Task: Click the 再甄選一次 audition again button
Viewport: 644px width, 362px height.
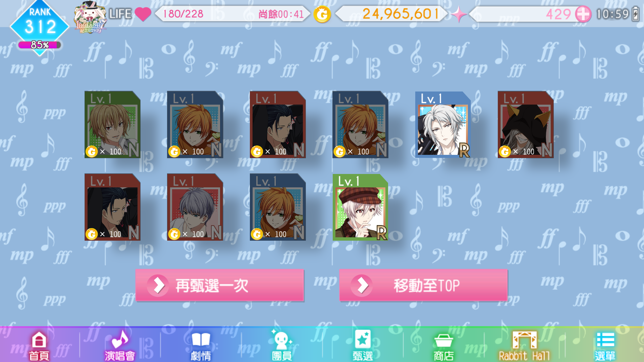Action: [220, 285]
